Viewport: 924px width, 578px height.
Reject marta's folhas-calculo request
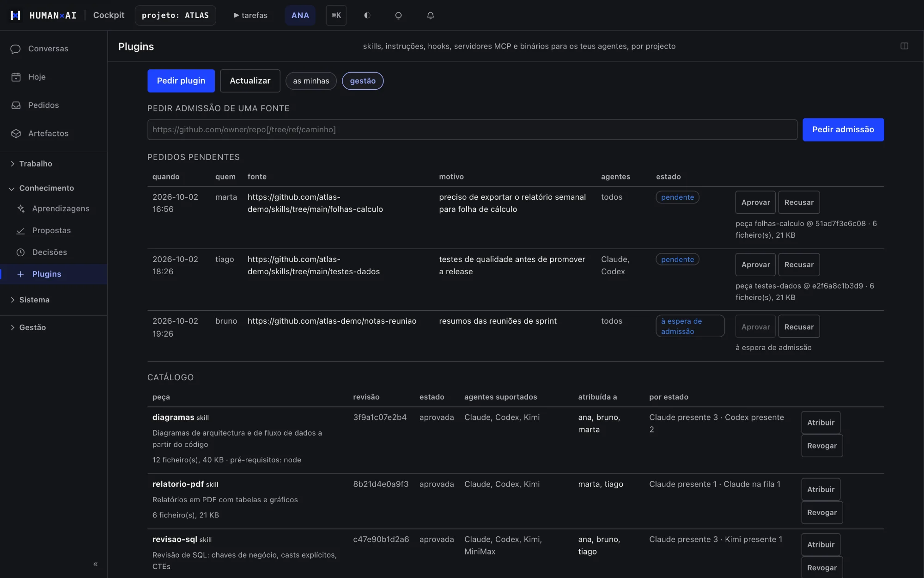click(x=799, y=202)
